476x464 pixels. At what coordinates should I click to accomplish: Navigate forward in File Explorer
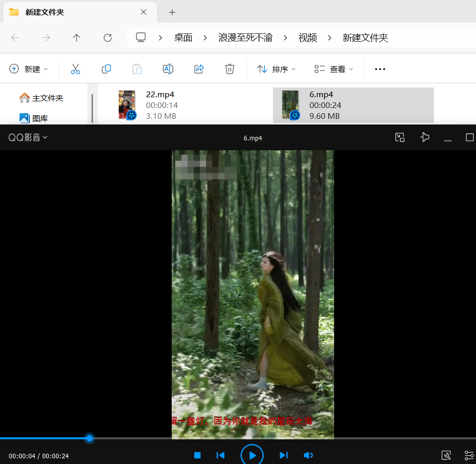pyautogui.click(x=46, y=38)
